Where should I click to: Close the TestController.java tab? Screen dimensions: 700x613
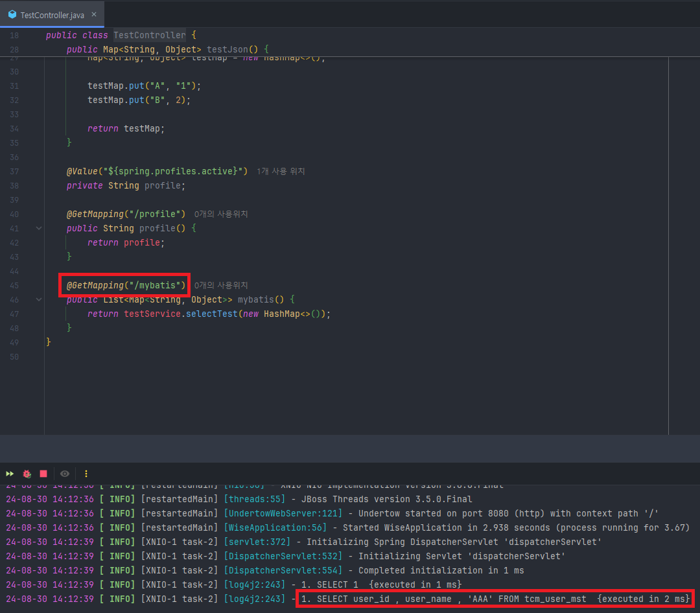[94, 14]
